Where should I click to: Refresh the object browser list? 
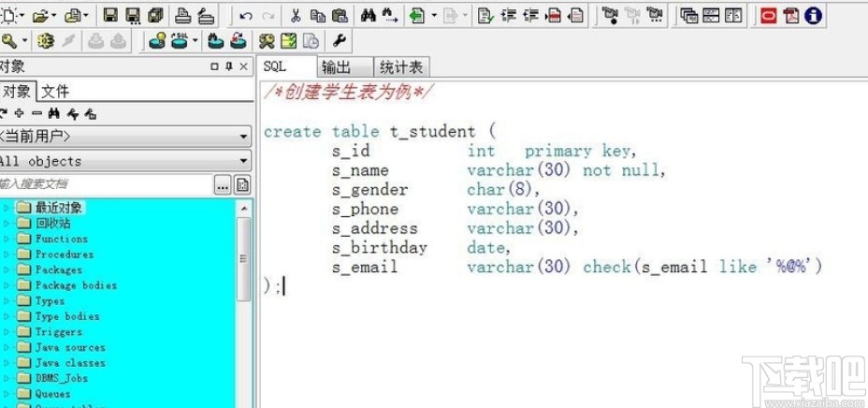click(x=4, y=113)
